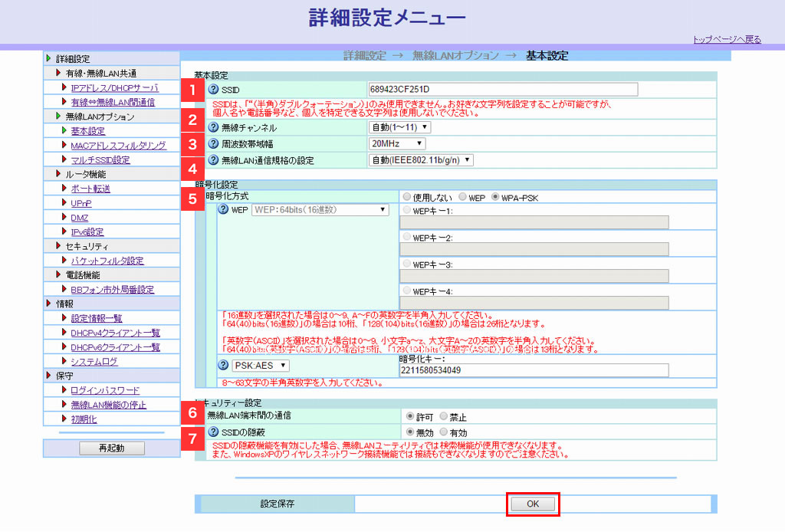Viewport: 785px width, 532px height.
Task: Click the help icon next to WEP
Action: (225, 210)
